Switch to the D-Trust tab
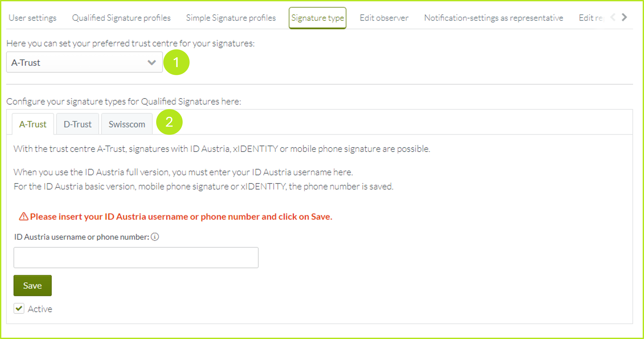The width and height of the screenshot is (644, 339). click(77, 124)
